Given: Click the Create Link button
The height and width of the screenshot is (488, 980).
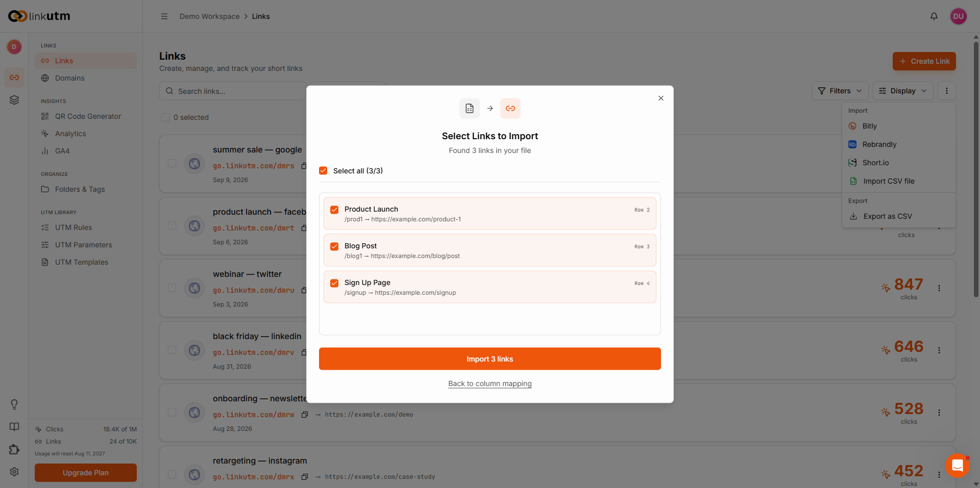Looking at the screenshot, I should pos(924,61).
